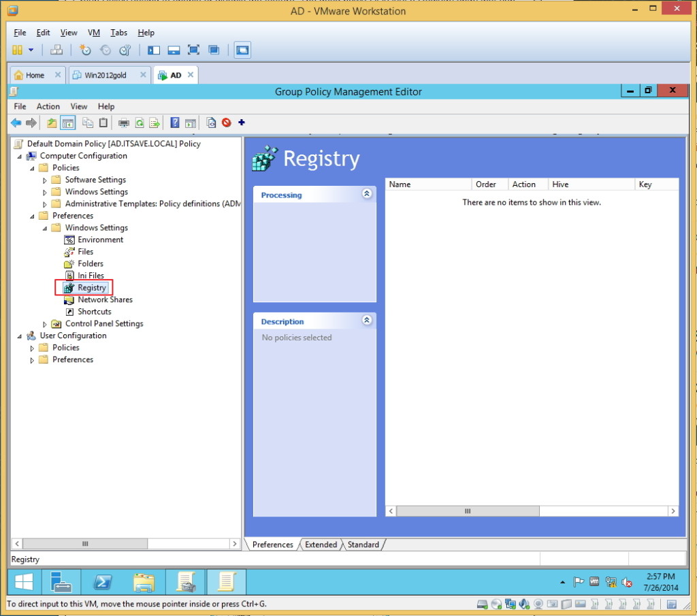Open VMware Edit menu
Screen dimensions: 697x616
click(43, 33)
